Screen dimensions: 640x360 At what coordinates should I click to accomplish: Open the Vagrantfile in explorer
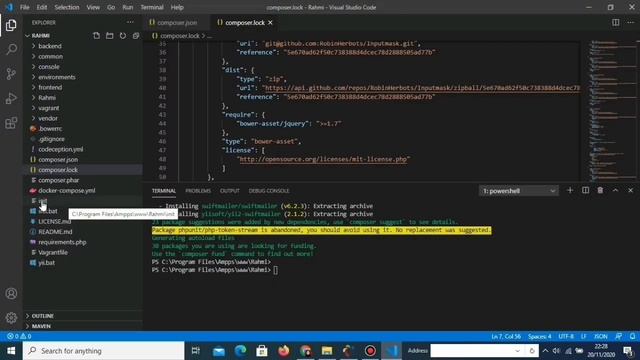pos(53,252)
